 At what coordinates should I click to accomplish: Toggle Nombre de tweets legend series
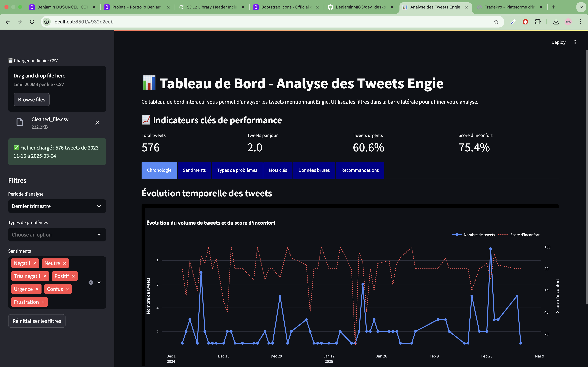[x=473, y=235]
